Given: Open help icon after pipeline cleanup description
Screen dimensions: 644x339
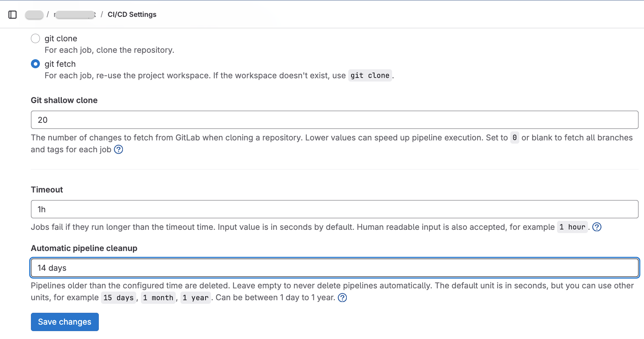Looking at the screenshot, I should pos(342,298).
